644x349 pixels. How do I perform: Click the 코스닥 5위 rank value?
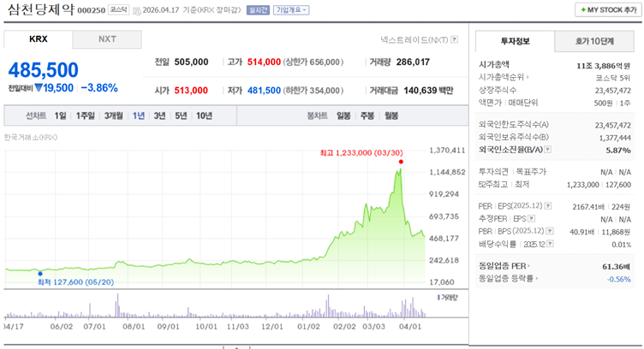[613, 78]
